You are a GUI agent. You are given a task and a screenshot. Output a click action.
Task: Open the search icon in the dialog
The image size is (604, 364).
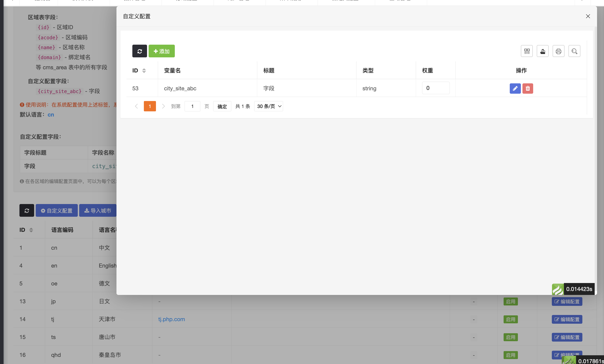tap(574, 51)
